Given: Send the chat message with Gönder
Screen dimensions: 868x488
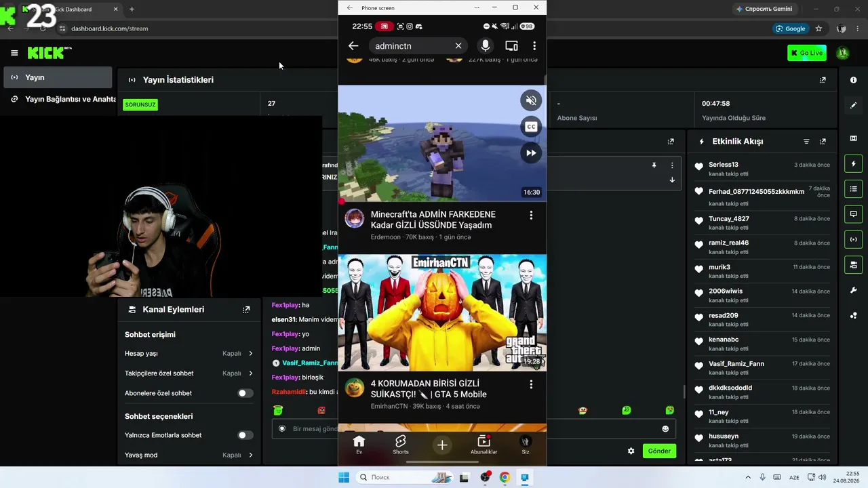Looking at the screenshot, I should click(x=659, y=451).
